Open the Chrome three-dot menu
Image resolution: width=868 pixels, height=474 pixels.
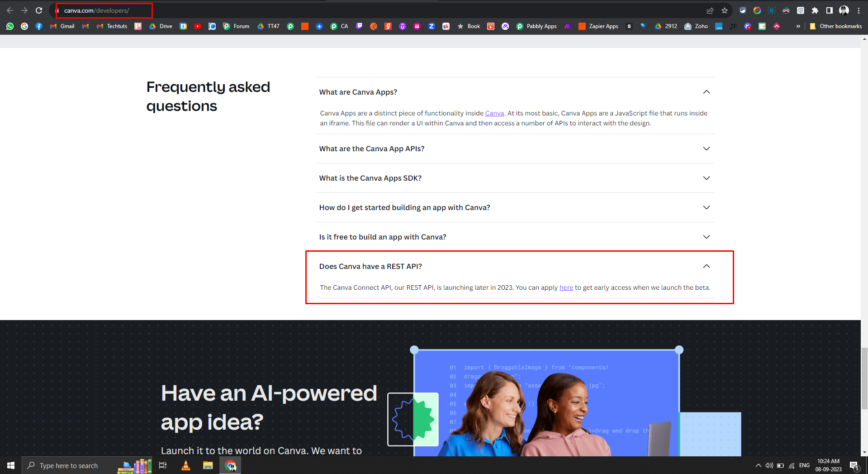[859, 10]
